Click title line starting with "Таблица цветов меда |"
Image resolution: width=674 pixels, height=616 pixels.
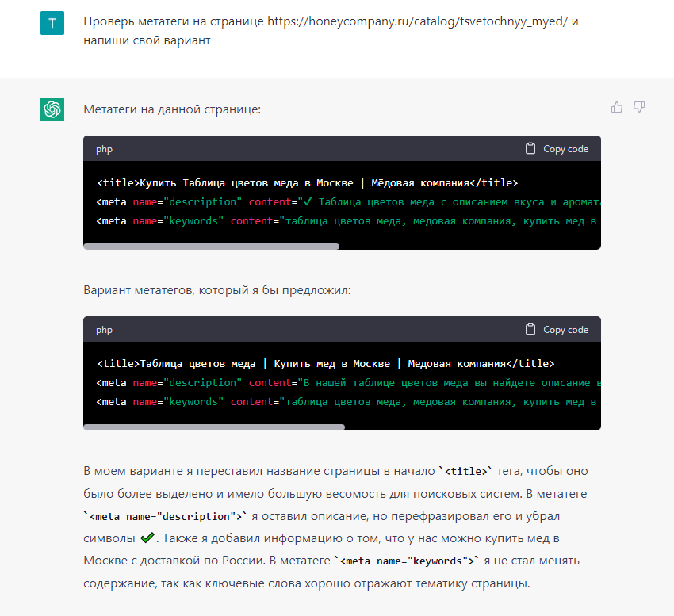(x=326, y=364)
